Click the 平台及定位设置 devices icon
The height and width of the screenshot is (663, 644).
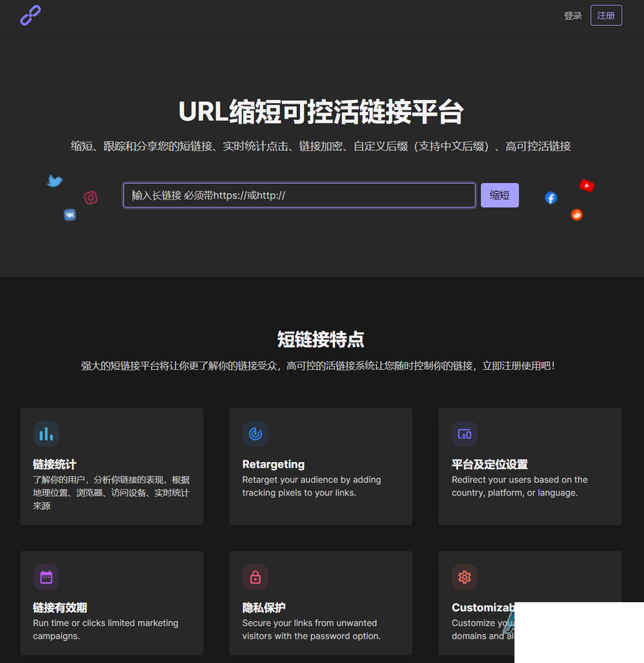pos(464,434)
